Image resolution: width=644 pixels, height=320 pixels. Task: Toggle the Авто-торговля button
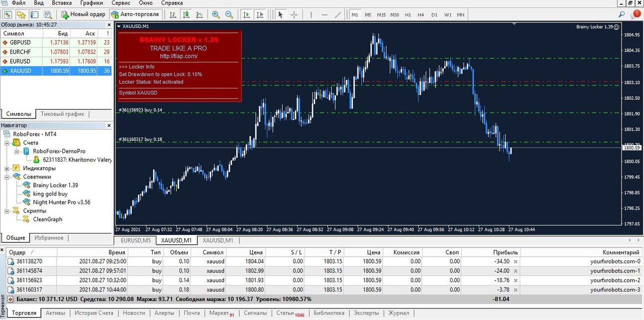pyautogui.click(x=135, y=14)
